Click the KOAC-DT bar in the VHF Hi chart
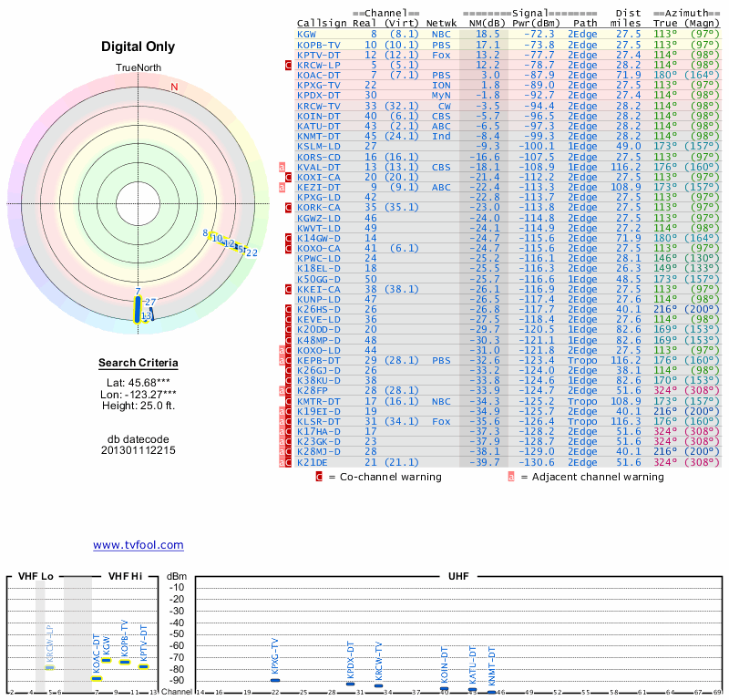The width and height of the screenshot is (729, 700). tap(97, 678)
